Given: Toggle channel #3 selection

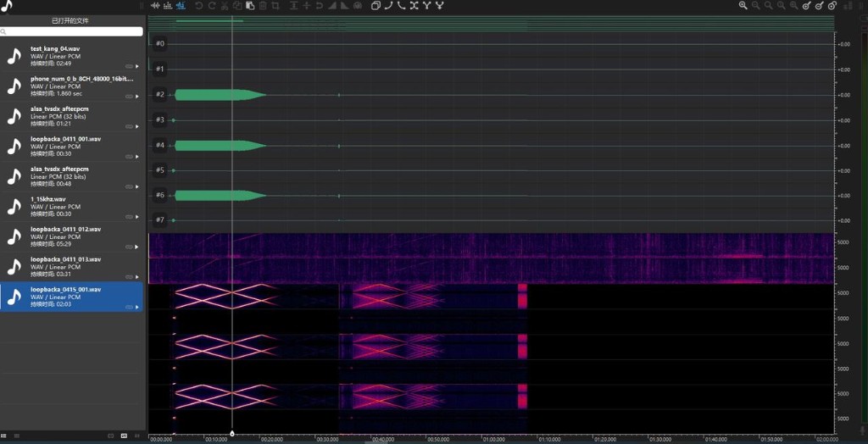Looking at the screenshot, I should [160, 119].
